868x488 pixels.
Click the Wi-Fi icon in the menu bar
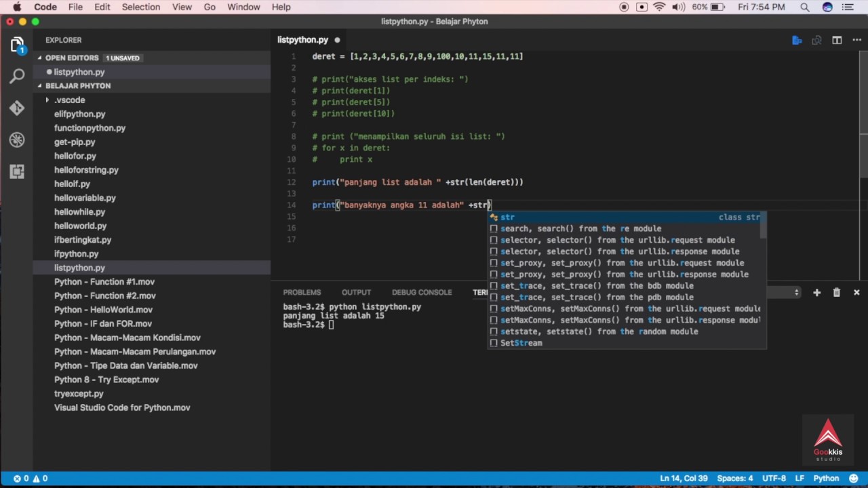659,7
